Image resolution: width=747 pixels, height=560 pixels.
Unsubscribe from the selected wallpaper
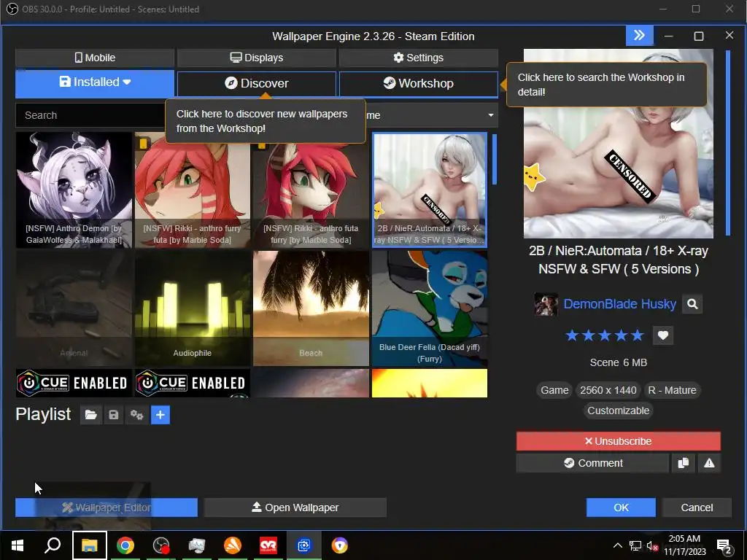(619, 441)
